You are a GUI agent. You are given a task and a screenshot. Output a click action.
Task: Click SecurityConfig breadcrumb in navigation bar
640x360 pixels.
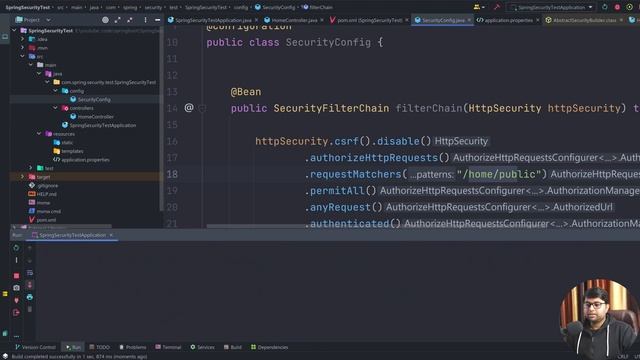(x=275, y=7)
